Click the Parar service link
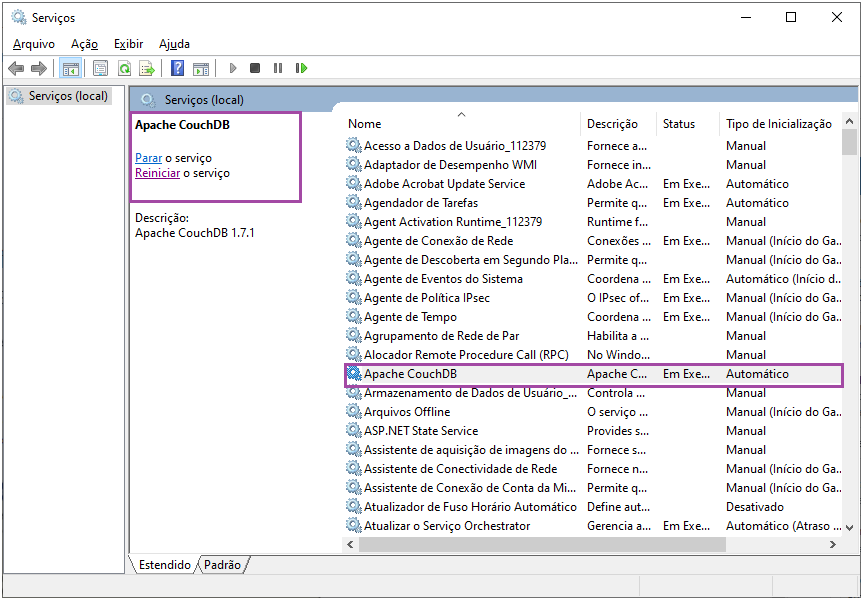Image resolution: width=863 pixels, height=599 pixels. [x=149, y=158]
